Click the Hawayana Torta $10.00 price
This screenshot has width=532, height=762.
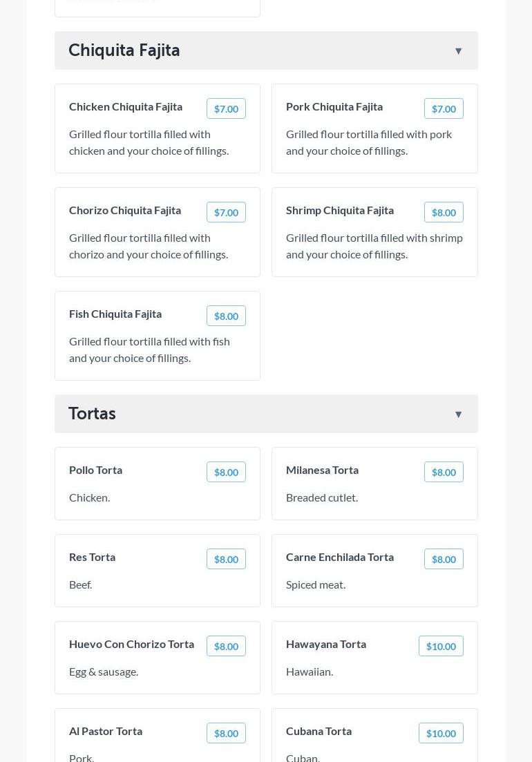coord(441,647)
